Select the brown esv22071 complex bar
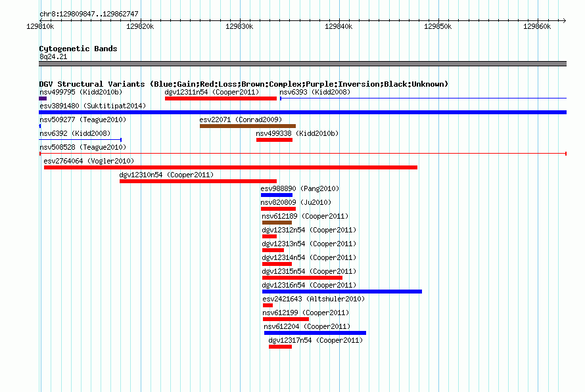This screenshot has height=392, width=585. point(248,126)
